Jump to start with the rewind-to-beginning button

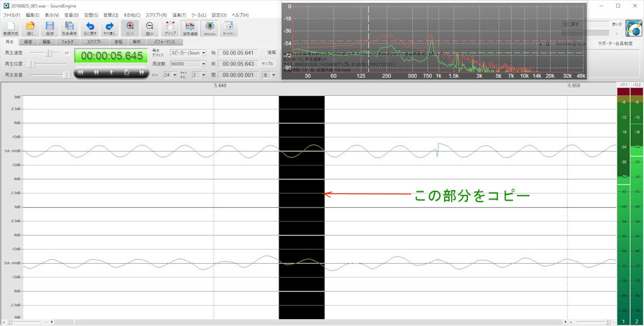point(81,72)
